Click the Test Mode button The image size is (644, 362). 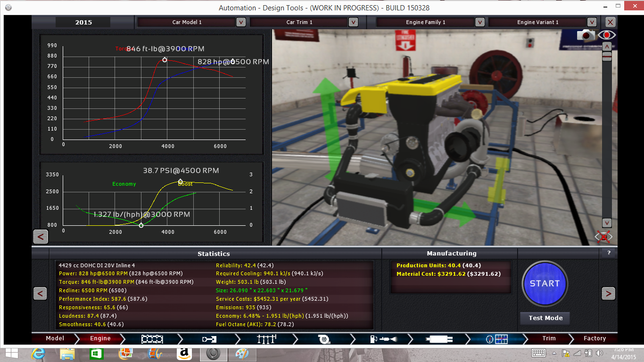point(545,318)
